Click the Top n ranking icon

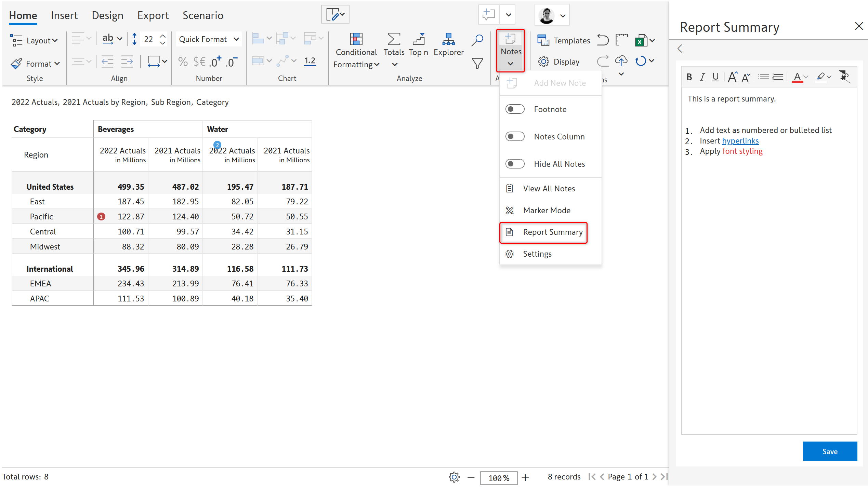coord(418,40)
